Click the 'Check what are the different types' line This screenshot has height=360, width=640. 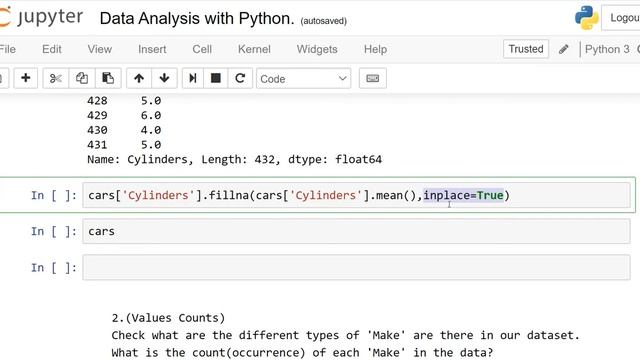345,336
